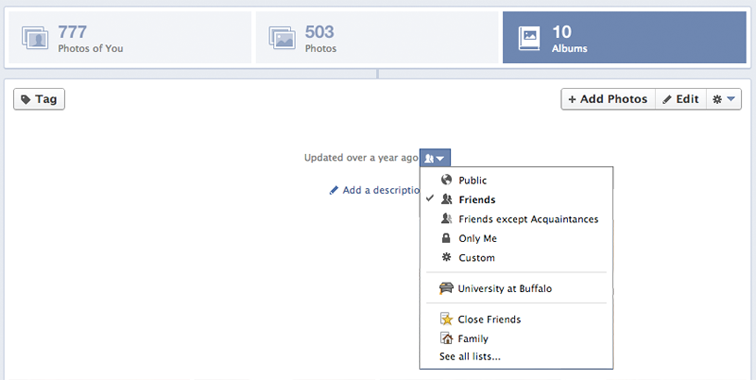
Task: Click the Family house icon
Action: (446, 338)
